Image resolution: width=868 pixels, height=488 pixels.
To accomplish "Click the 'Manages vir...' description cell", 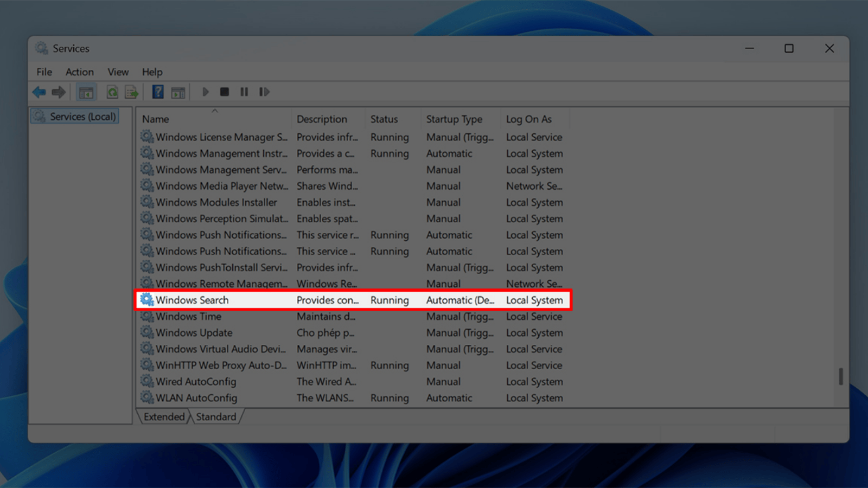I will click(327, 349).
